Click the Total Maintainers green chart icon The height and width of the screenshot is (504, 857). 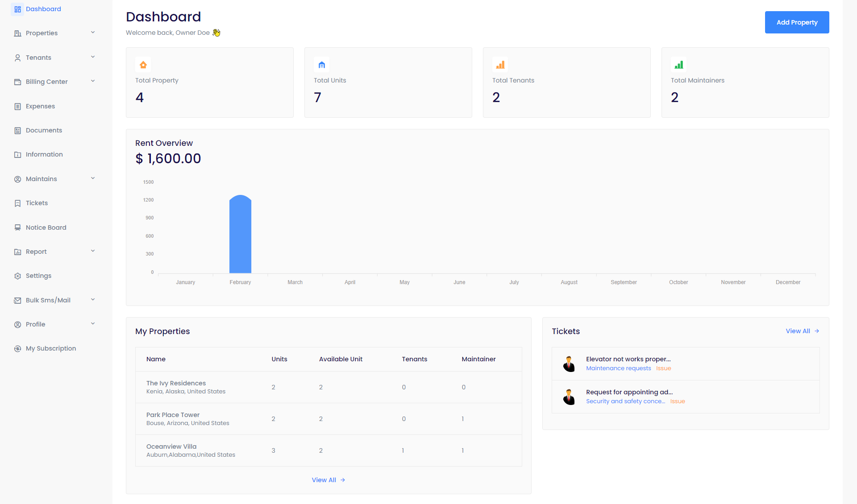[x=679, y=65]
